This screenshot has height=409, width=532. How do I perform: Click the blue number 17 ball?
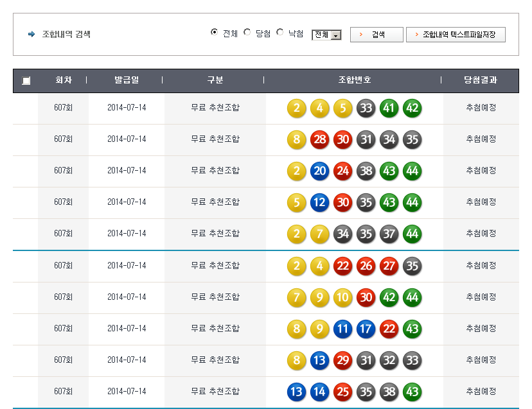(366, 329)
